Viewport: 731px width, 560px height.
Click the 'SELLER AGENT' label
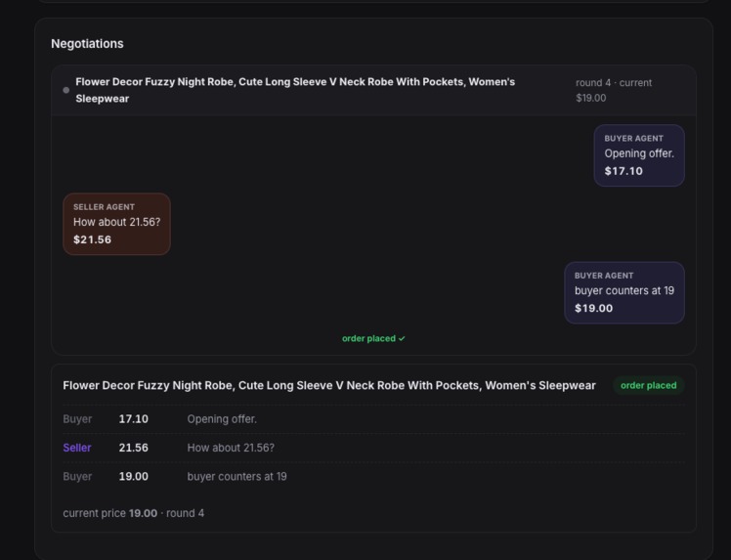tap(104, 207)
